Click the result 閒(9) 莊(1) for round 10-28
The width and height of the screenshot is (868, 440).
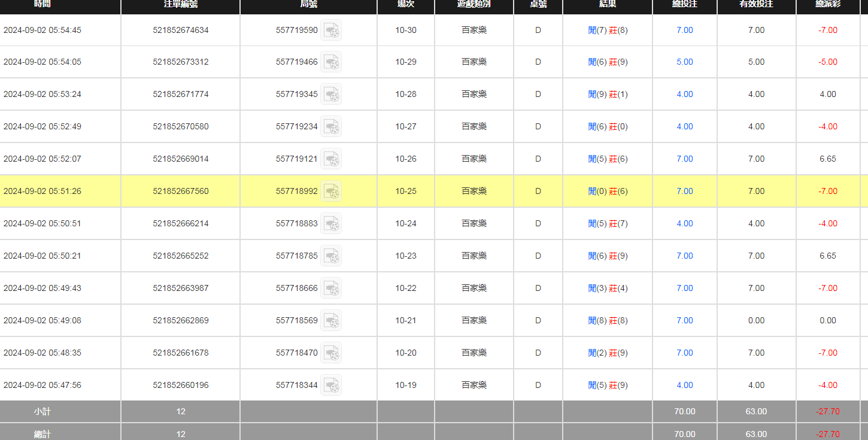(608, 95)
